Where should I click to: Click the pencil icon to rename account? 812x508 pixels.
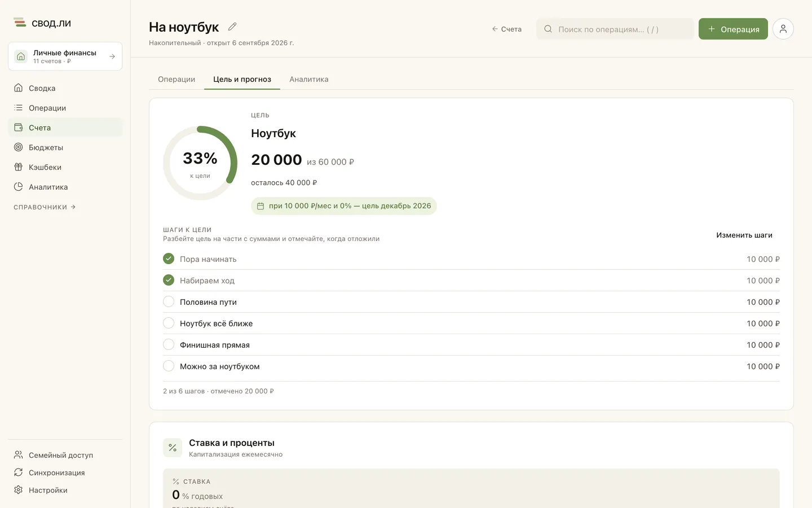point(232,27)
